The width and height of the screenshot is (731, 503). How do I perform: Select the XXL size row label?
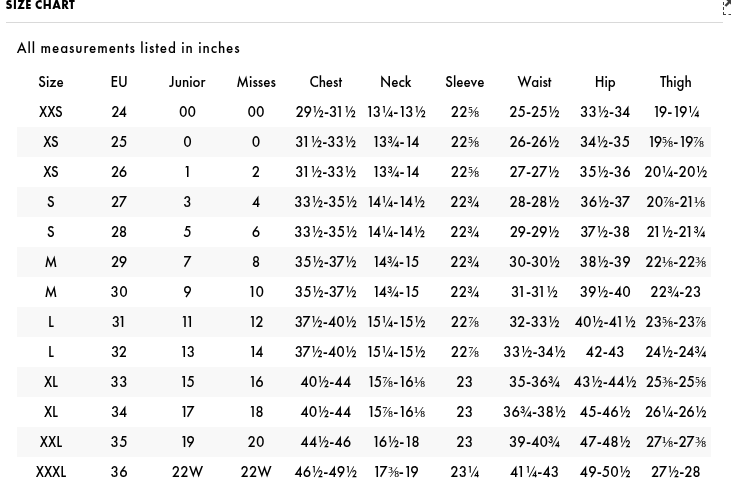point(51,442)
